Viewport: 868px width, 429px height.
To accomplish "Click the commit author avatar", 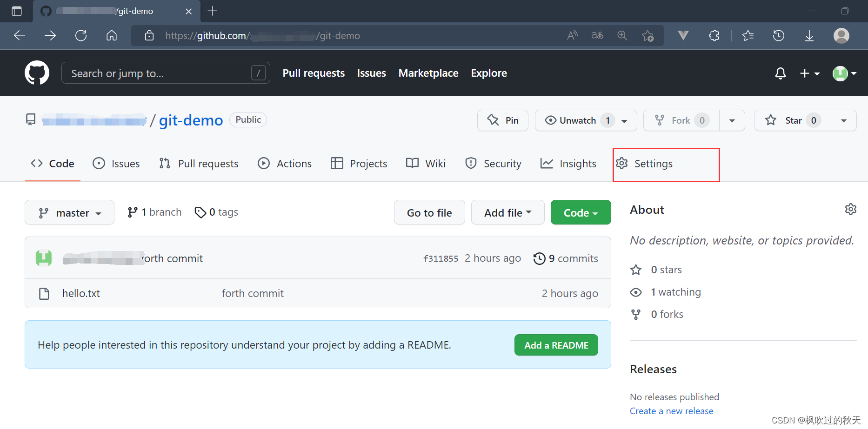I will click(x=44, y=258).
